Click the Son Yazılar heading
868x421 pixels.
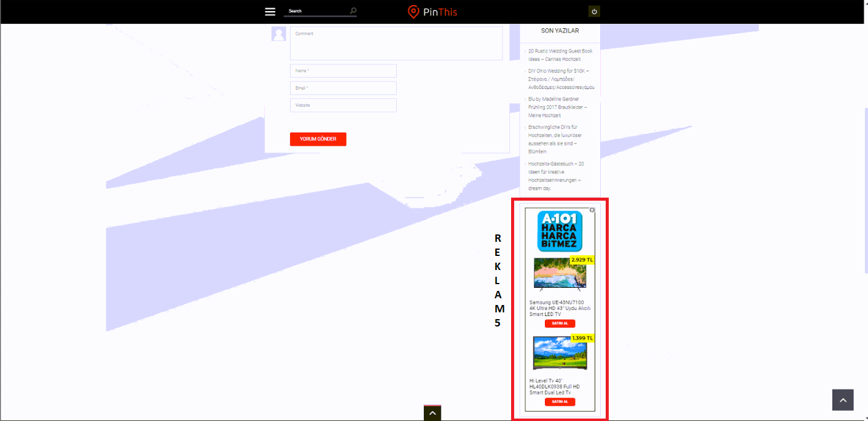tap(560, 30)
